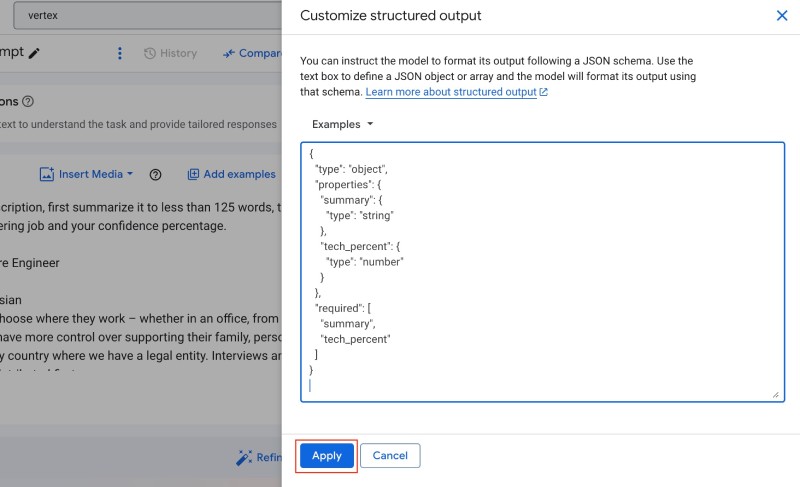Click the Customize structured output heading
Viewport: 800px width, 487px height.
[x=390, y=15]
